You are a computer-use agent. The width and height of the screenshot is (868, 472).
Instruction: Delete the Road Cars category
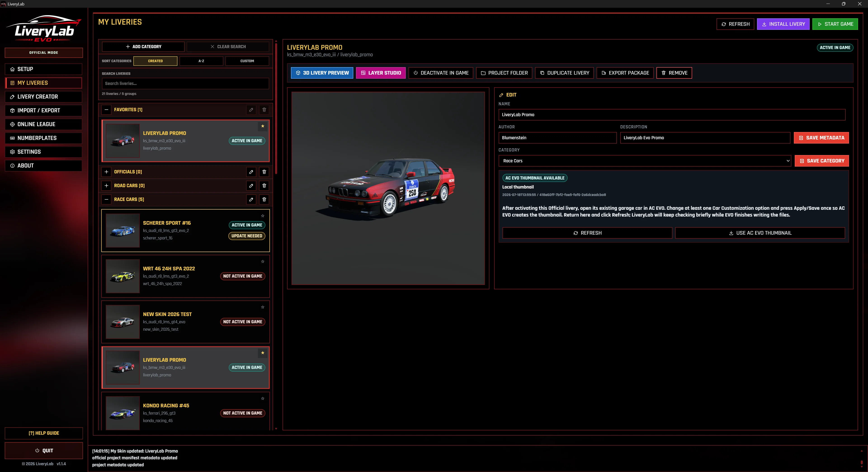(x=264, y=186)
